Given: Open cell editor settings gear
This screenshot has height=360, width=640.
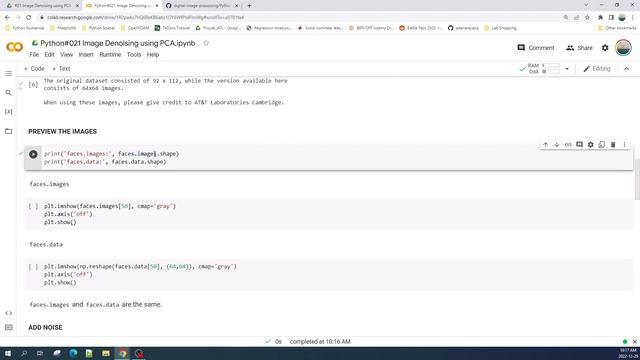Looking at the screenshot, I should pyautogui.click(x=591, y=144).
